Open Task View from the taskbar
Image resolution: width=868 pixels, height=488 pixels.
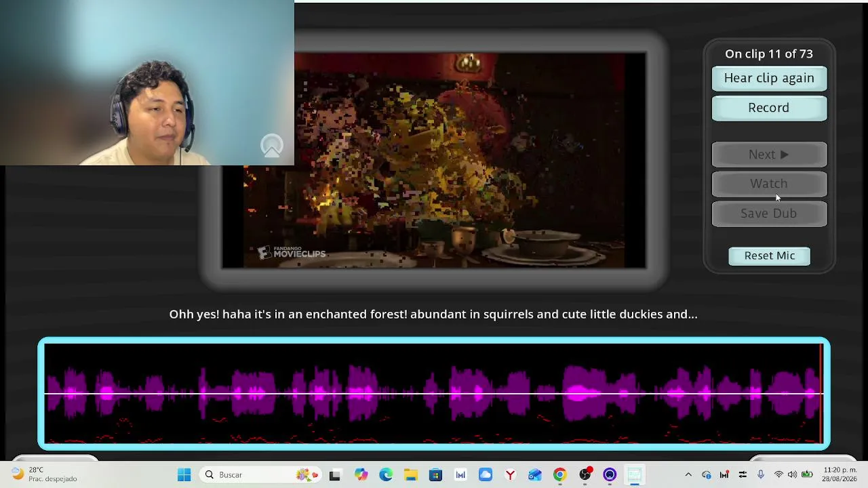point(335,475)
